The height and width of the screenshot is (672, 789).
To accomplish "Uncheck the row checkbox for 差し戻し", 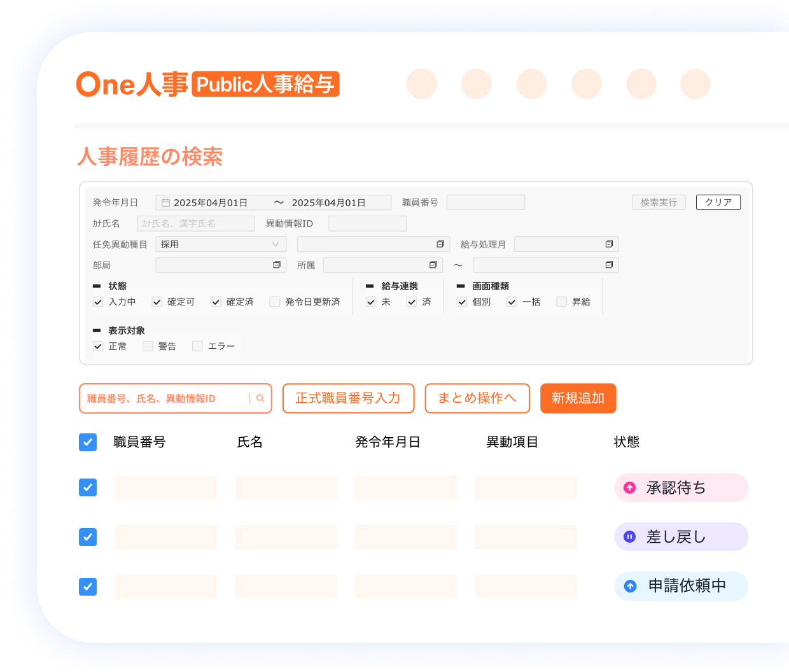I will [88, 537].
